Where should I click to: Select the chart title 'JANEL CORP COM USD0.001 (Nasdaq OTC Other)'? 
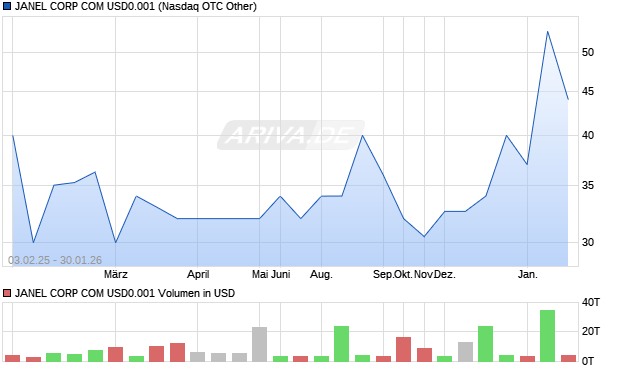pyautogui.click(x=136, y=6)
